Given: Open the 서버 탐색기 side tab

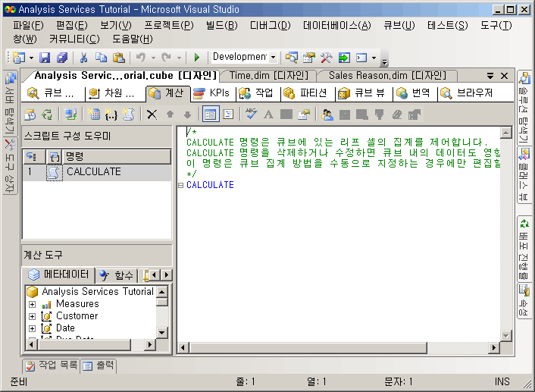Looking at the screenshot, I should pos(11,103).
